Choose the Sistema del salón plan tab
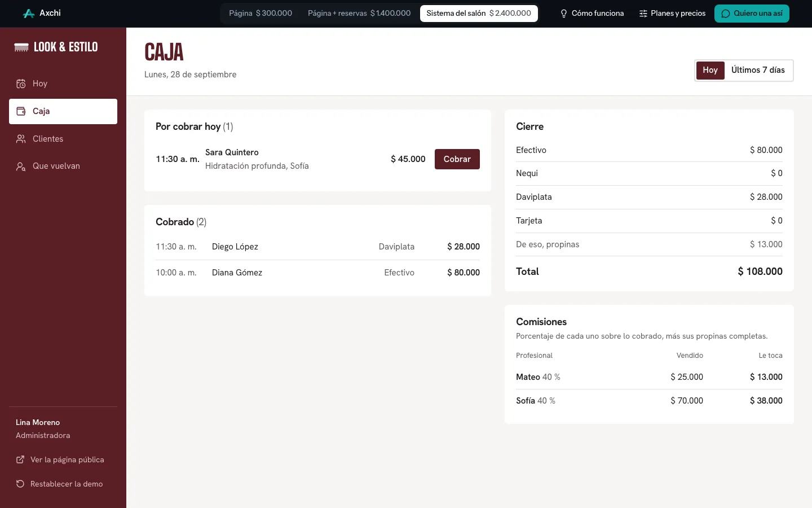 tap(479, 14)
